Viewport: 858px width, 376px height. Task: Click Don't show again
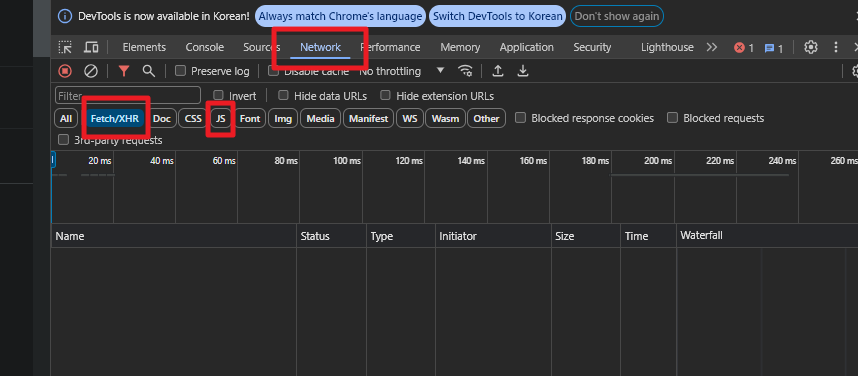click(x=617, y=16)
